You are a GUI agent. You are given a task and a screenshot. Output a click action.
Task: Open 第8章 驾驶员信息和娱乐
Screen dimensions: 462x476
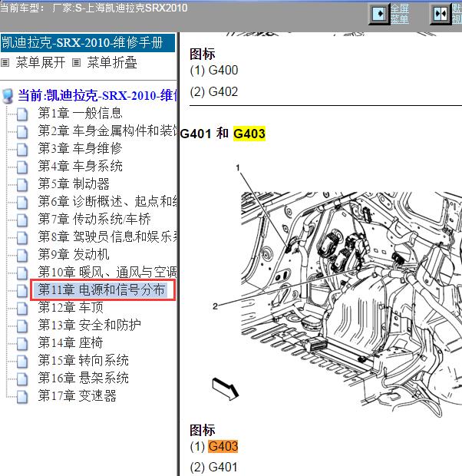point(107,236)
